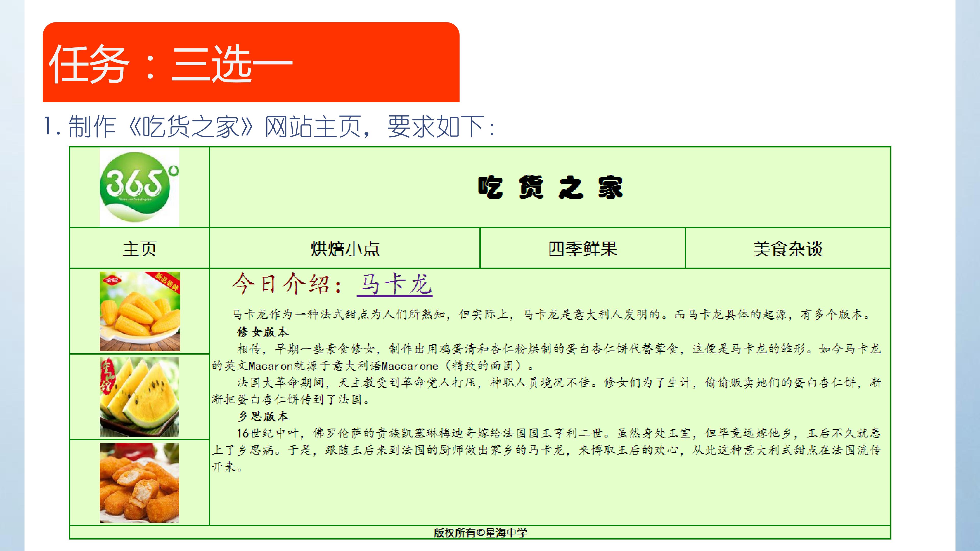Click the yellow corn product thumbnail
980x551 pixels.
pyautogui.click(x=140, y=311)
